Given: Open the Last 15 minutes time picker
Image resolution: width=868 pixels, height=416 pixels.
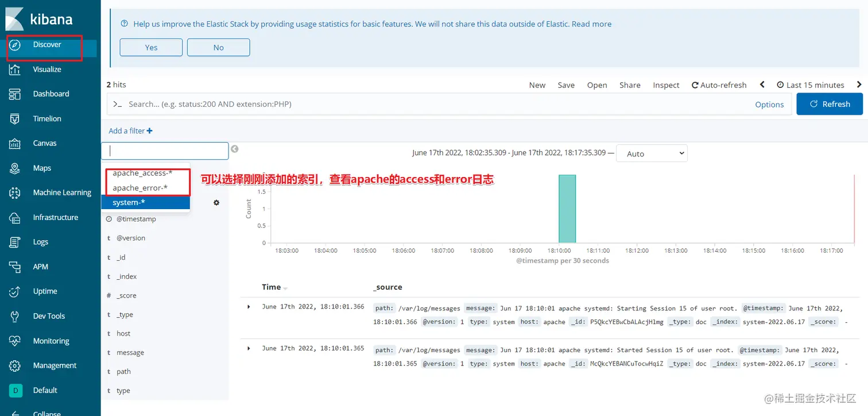Looking at the screenshot, I should pos(811,85).
